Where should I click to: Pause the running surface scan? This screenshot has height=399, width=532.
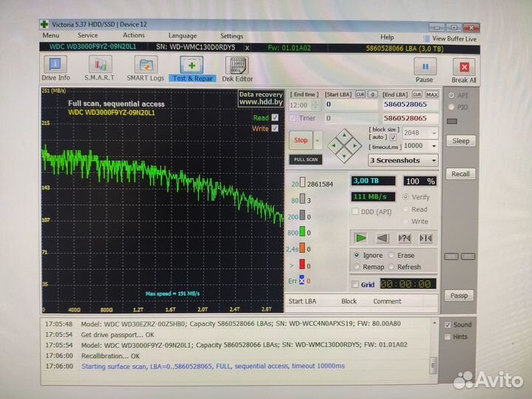pyautogui.click(x=424, y=69)
